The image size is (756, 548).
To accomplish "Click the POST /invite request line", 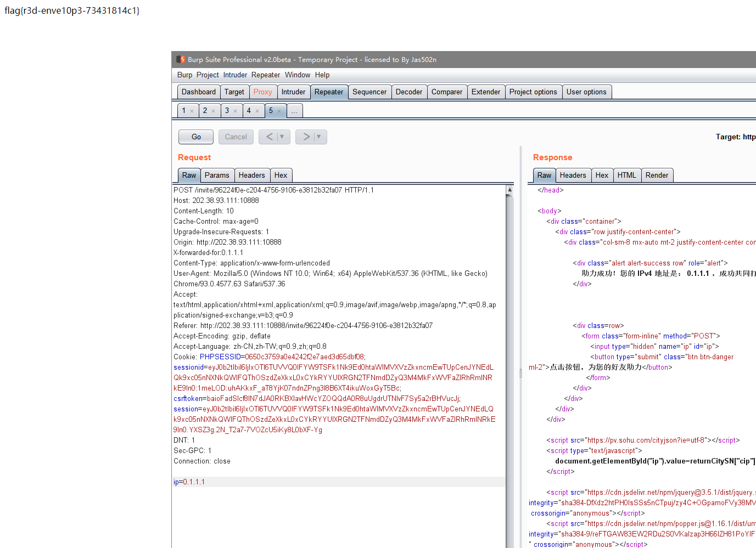I will [x=274, y=190].
